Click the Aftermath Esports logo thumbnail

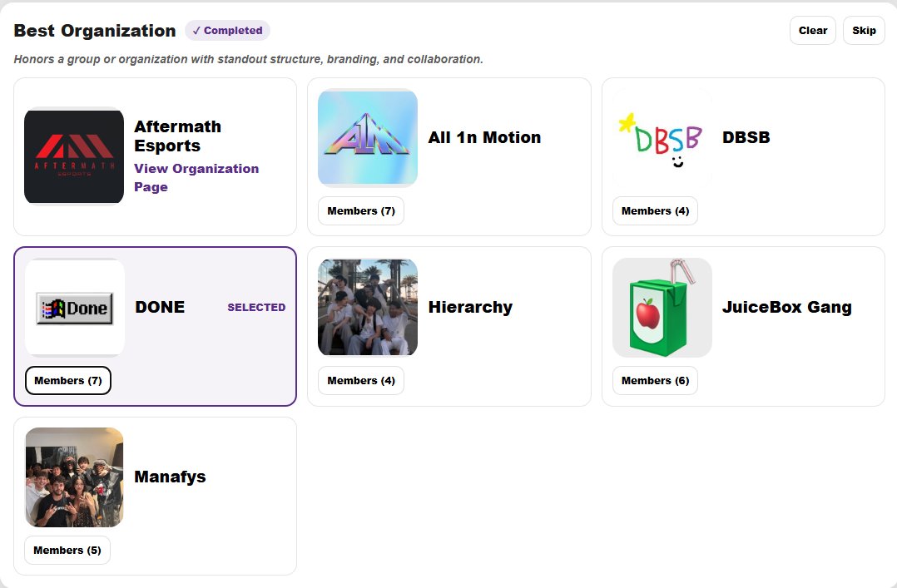point(74,156)
